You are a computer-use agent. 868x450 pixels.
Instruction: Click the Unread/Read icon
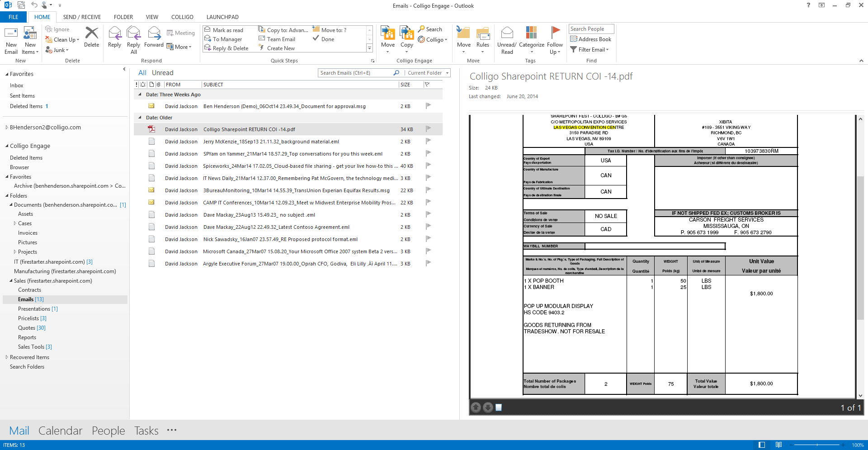pos(507,33)
